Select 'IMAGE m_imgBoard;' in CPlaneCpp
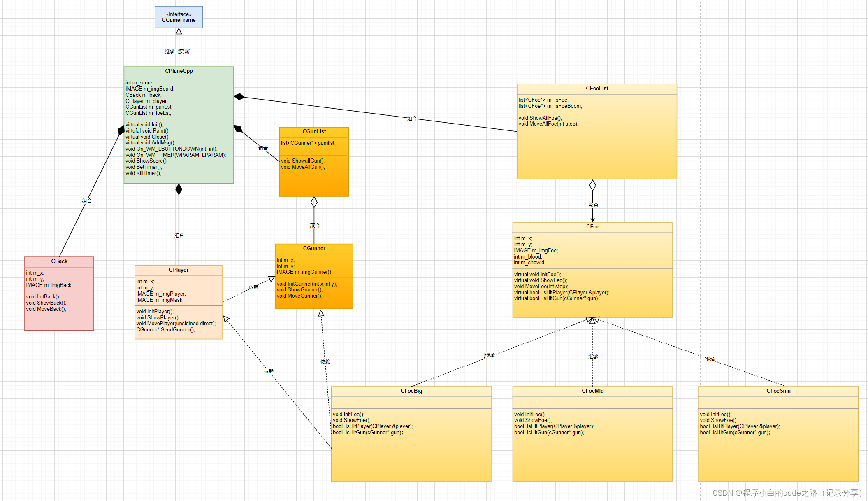 click(150, 89)
